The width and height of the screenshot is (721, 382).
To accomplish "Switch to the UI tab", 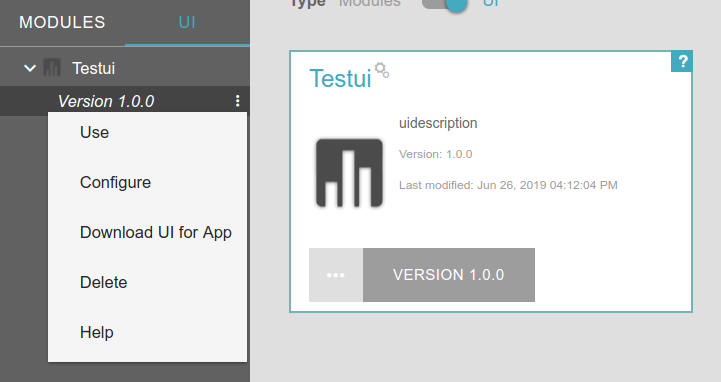I will (x=187, y=23).
